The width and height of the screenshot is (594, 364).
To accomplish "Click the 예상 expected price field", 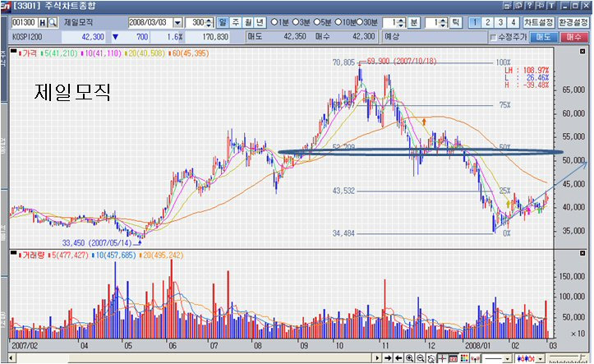I will tap(434, 37).
